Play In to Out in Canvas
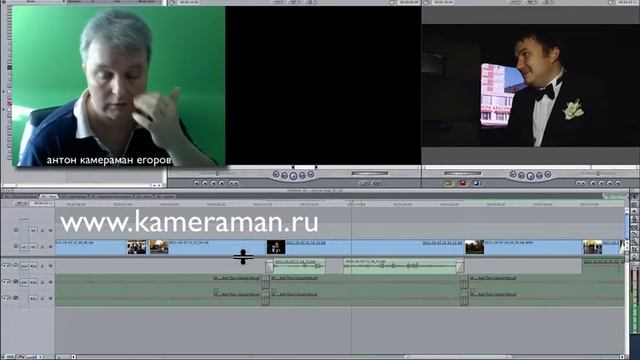Viewport: 640px width, 360px height. 521,175
